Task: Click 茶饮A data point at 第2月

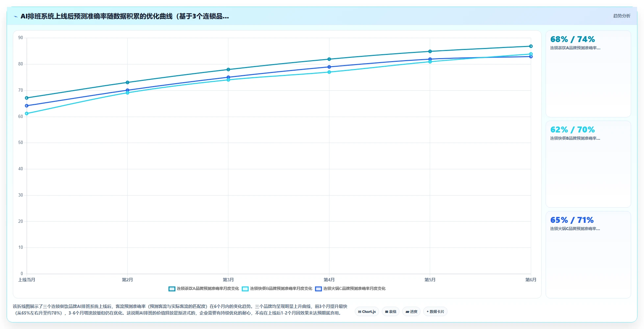Action: tap(127, 82)
